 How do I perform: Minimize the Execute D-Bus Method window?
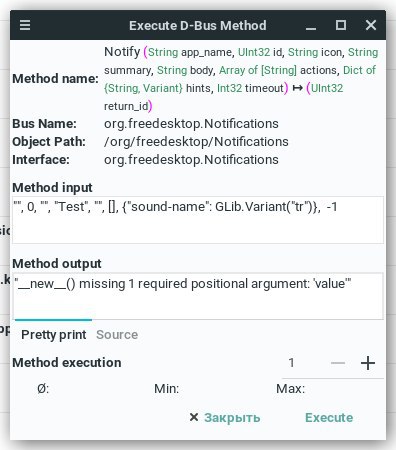(x=311, y=25)
